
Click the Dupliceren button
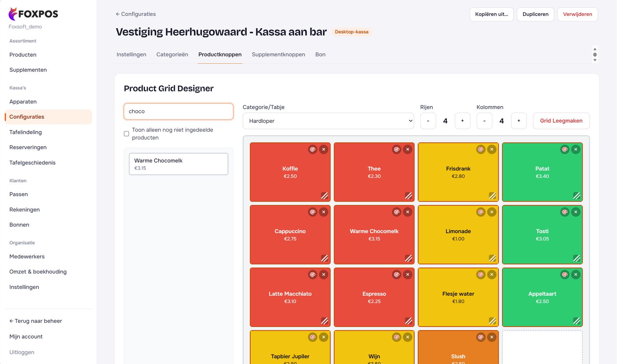pyautogui.click(x=535, y=14)
